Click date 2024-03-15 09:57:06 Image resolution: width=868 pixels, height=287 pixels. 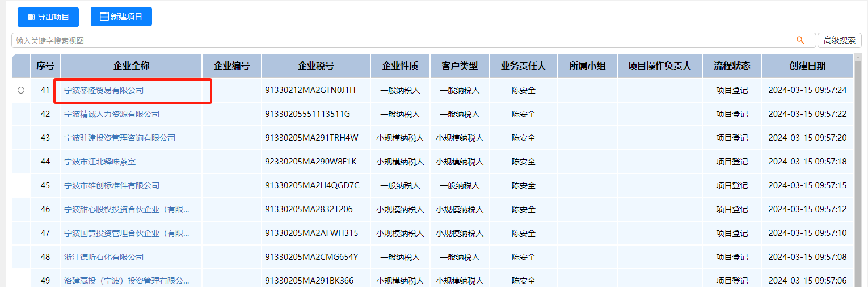[807, 281]
